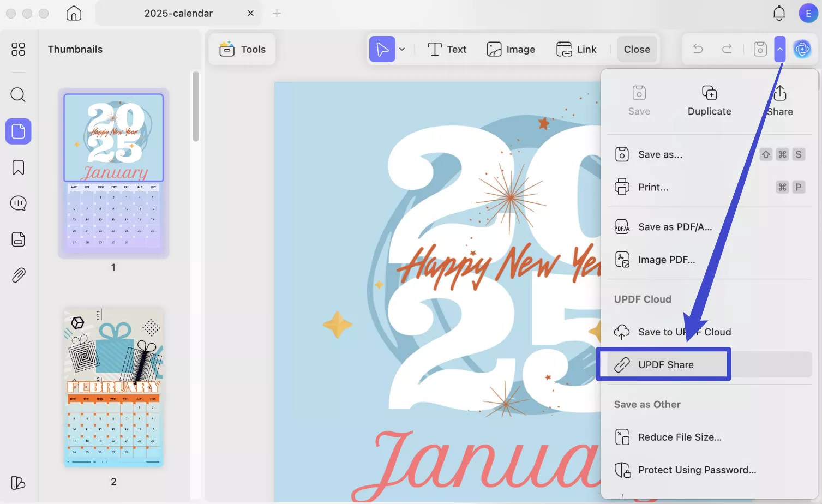Viewport: 822px width, 504px height.
Task: Open the Organize Pages panel
Action: (x=18, y=239)
